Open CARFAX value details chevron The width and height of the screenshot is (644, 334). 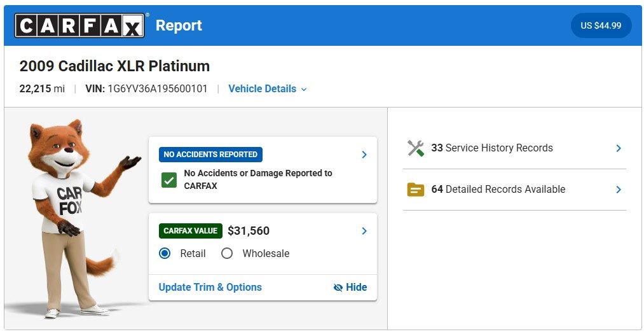point(364,231)
